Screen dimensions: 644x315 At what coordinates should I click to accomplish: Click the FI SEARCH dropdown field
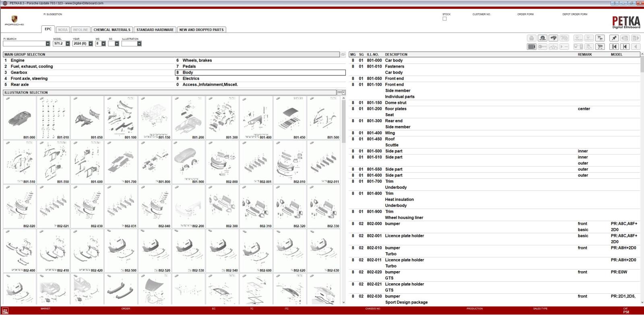click(x=27, y=43)
